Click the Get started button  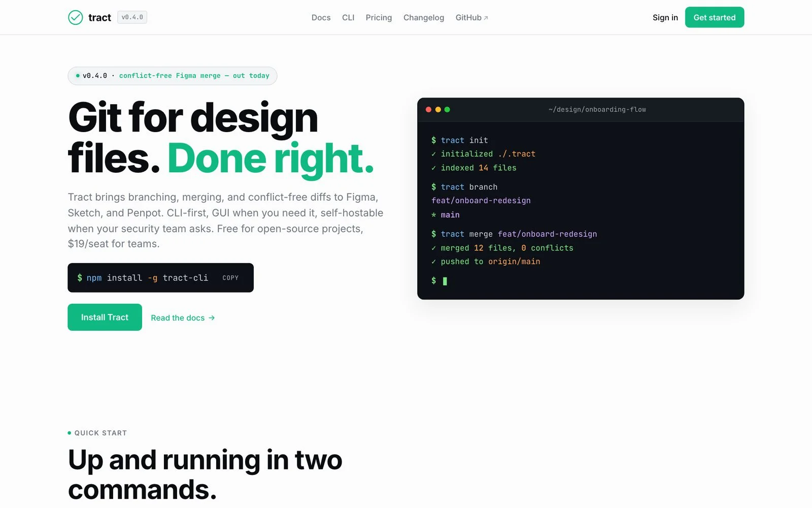pyautogui.click(x=715, y=17)
